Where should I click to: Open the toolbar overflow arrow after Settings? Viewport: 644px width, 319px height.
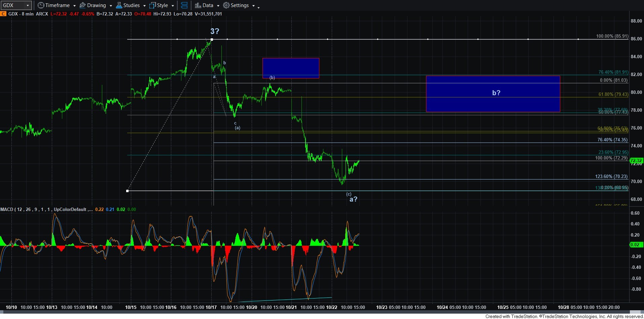[x=258, y=7]
